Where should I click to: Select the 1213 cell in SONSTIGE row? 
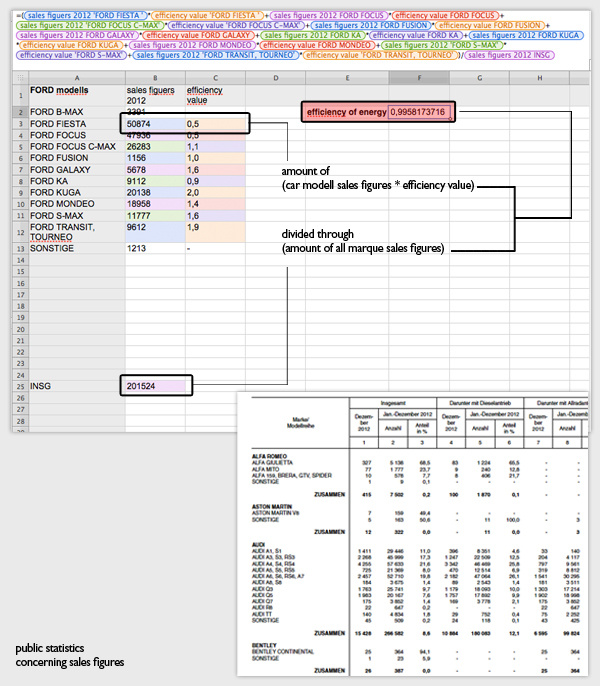click(x=155, y=248)
